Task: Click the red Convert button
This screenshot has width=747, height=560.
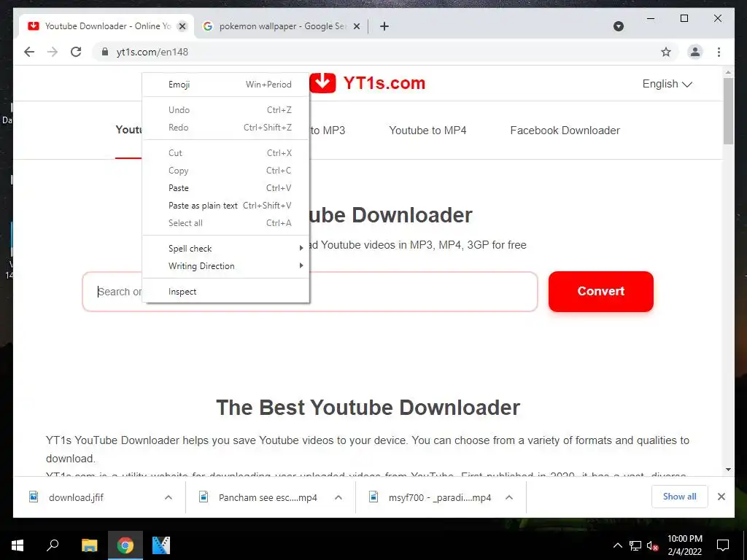Action: click(x=601, y=292)
